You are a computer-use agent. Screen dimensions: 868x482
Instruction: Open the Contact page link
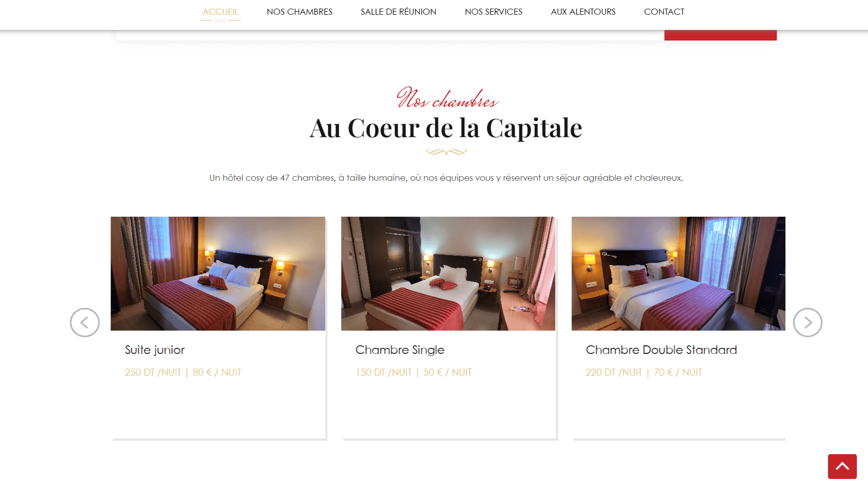(664, 12)
